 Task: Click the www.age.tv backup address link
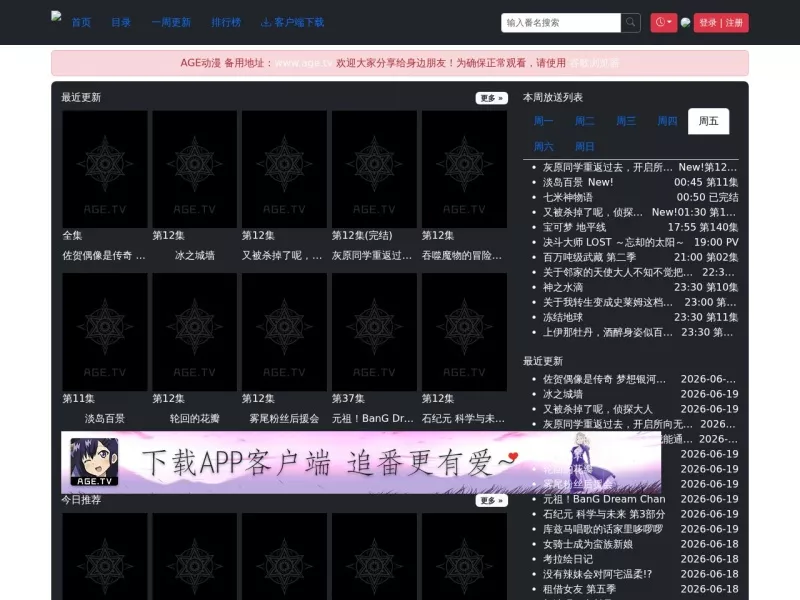pos(304,63)
